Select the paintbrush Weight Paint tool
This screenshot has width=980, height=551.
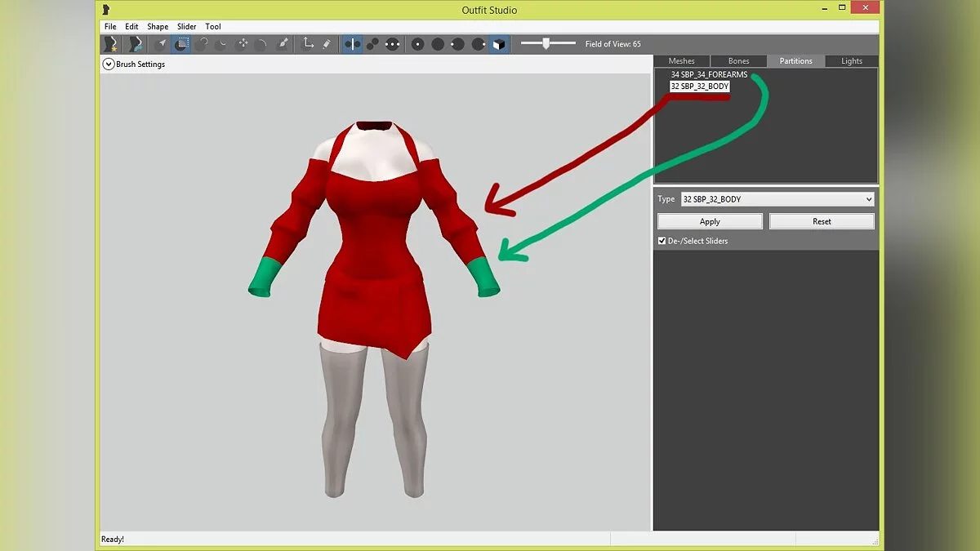pos(283,44)
